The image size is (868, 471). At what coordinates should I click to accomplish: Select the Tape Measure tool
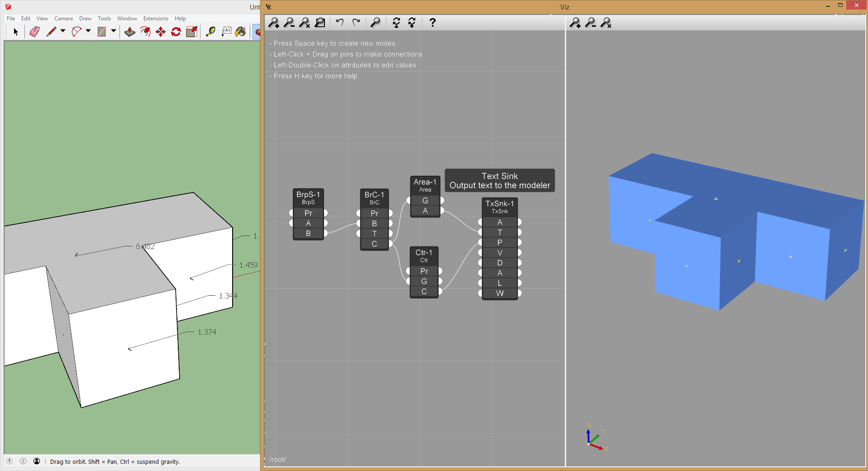[x=210, y=32]
